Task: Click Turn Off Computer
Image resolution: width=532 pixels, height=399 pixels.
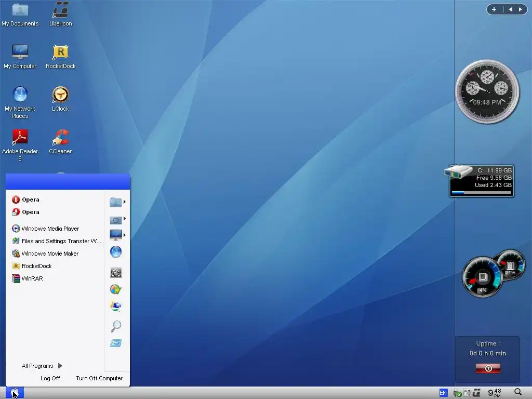Action: (x=99, y=378)
